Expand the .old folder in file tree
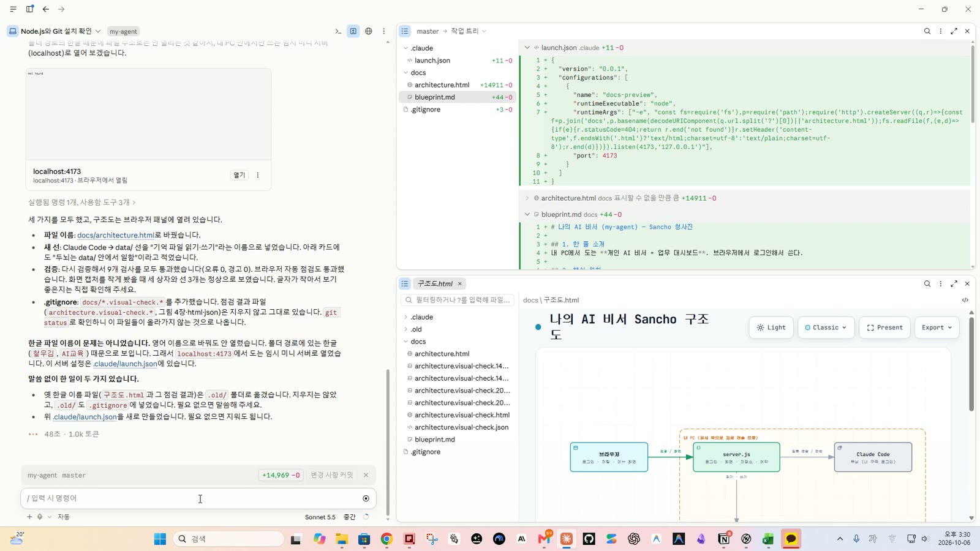Viewport: 980px width, 551px height. 417,329
